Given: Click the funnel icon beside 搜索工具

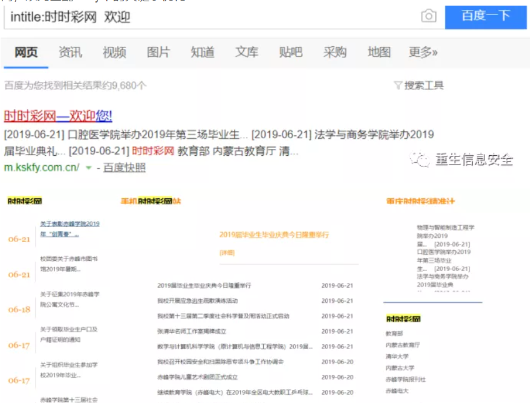Looking at the screenshot, I should pos(398,85).
